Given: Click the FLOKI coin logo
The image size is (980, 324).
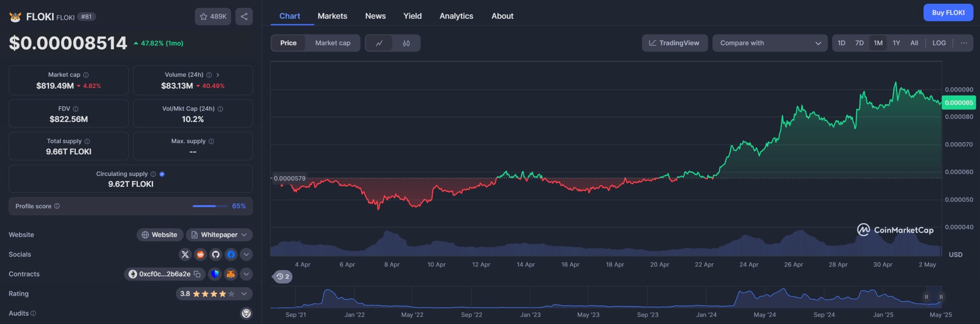Looking at the screenshot, I should click(x=15, y=17).
